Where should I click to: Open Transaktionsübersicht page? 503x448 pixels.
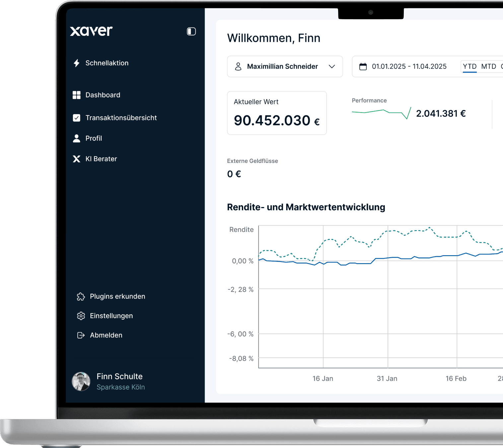tap(121, 118)
